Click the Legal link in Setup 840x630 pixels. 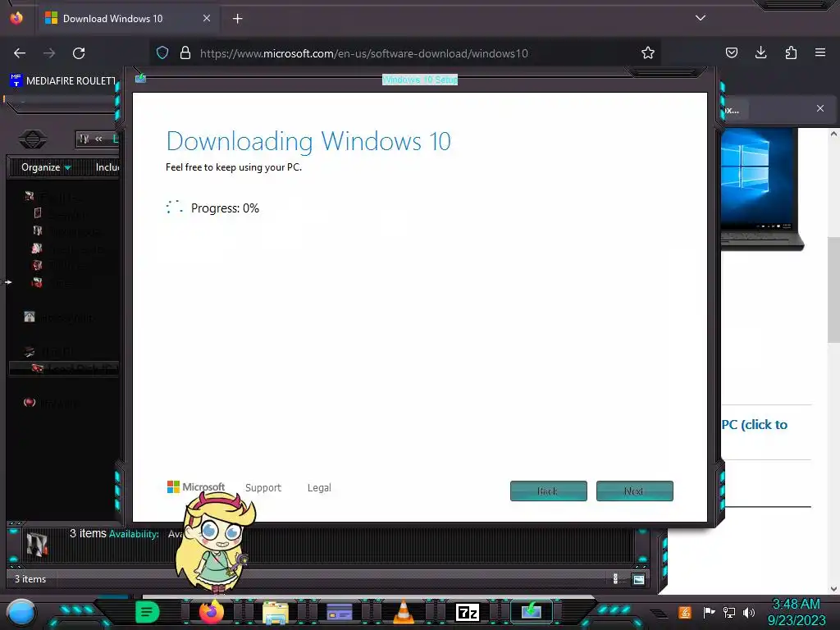click(319, 487)
